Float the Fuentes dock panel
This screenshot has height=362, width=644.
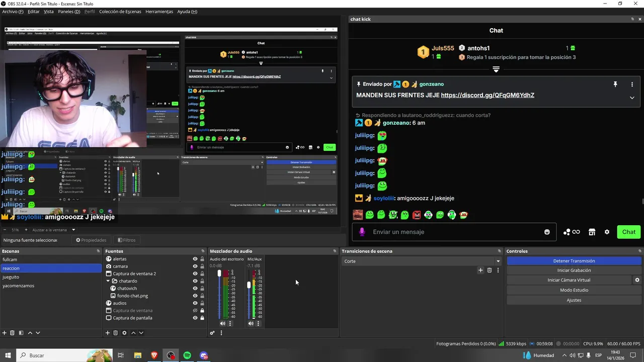(x=203, y=251)
